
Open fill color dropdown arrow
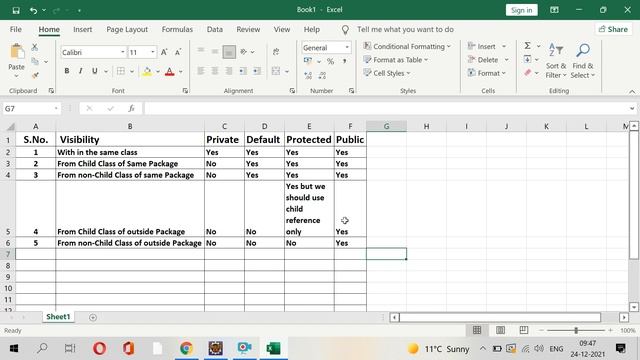(158, 72)
